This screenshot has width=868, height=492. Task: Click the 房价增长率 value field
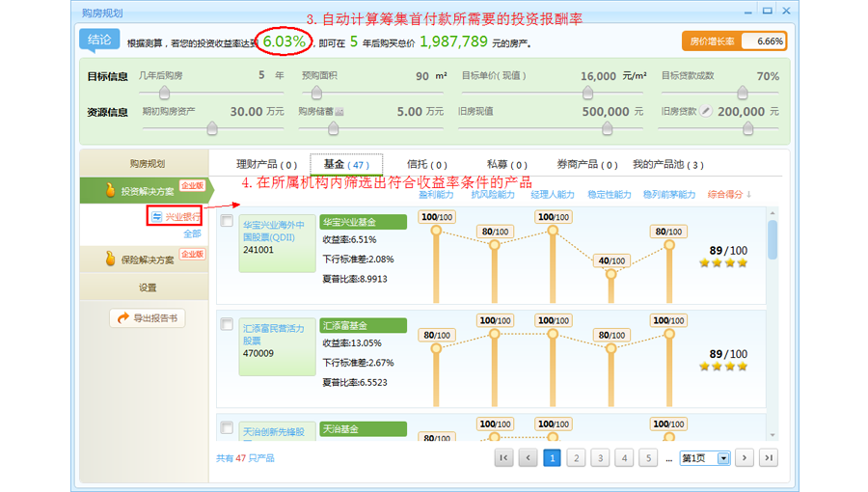click(x=764, y=41)
